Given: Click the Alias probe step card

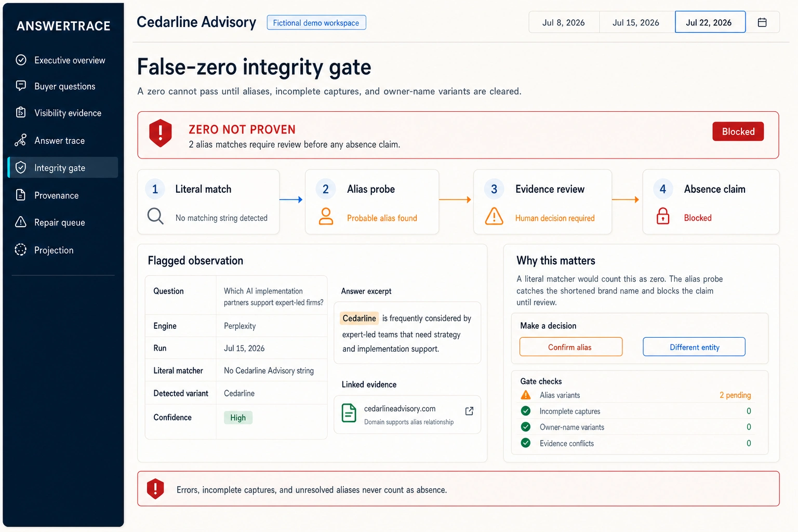Looking at the screenshot, I should point(372,202).
